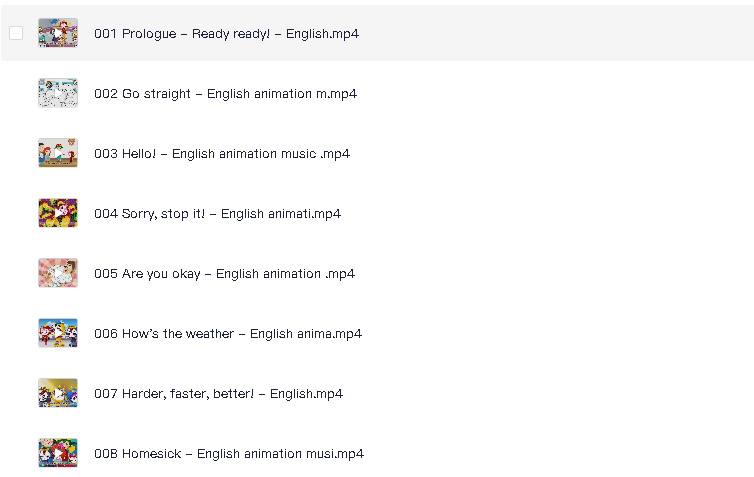Open the 004 Sorry, stop it! thumbnail
This screenshot has width=754, height=477.
point(58,213)
